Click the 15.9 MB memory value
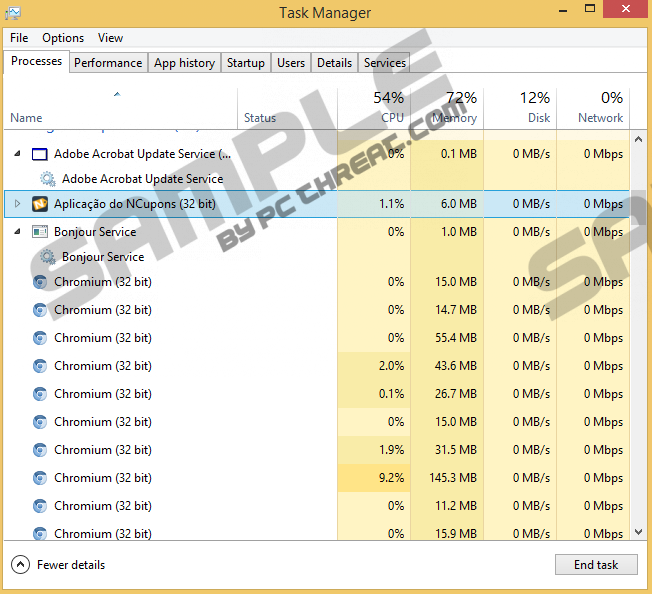Image resolution: width=652 pixels, height=594 pixels. point(456,533)
